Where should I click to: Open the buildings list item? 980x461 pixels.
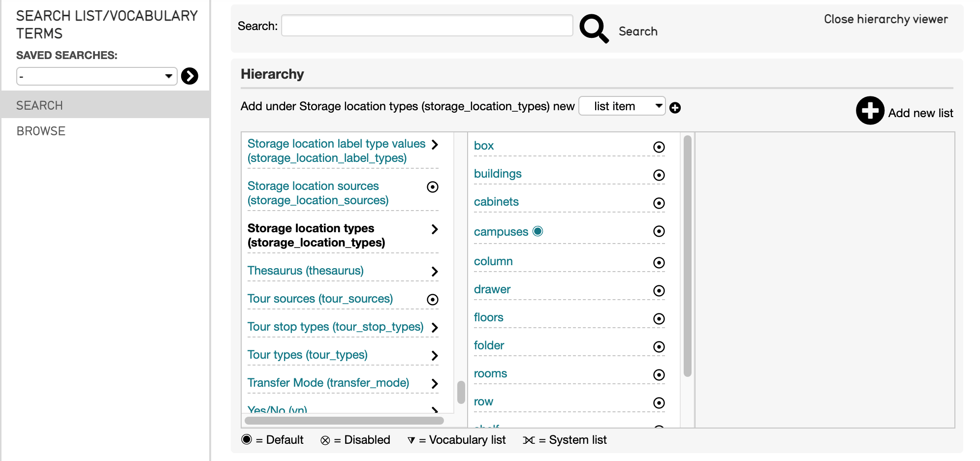[498, 174]
